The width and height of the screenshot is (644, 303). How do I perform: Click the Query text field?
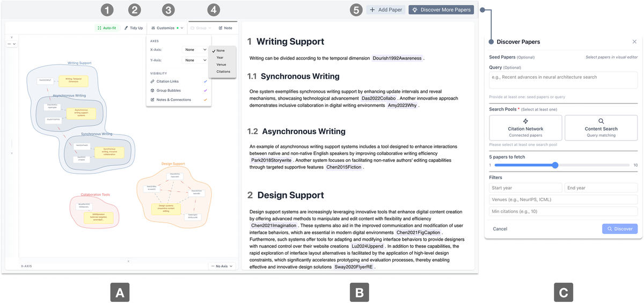tap(563, 80)
